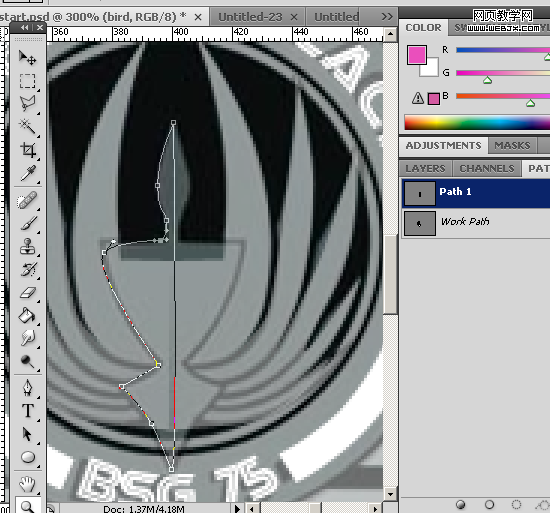Click the vertical scrollbar up arrow

(x=390, y=34)
